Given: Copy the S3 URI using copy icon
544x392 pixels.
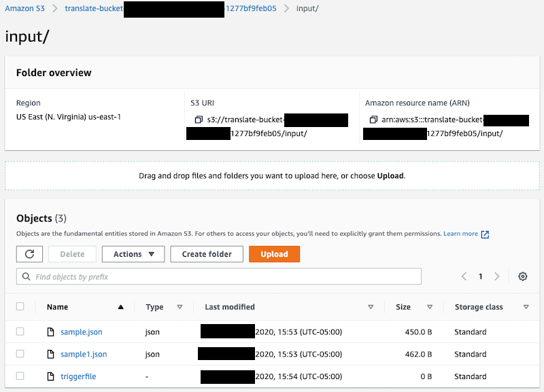Looking at the screenshot, I should [x=199, y=120].
